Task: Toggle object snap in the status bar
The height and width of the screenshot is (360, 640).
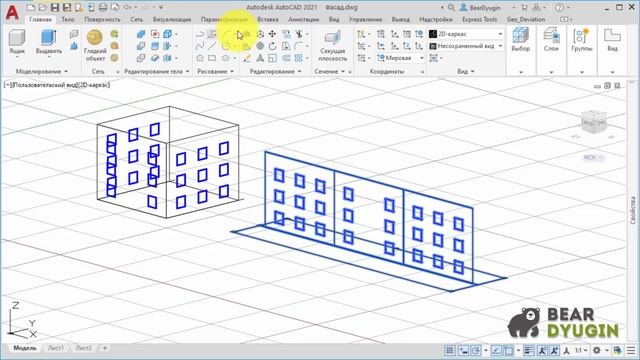Action: 508,351
